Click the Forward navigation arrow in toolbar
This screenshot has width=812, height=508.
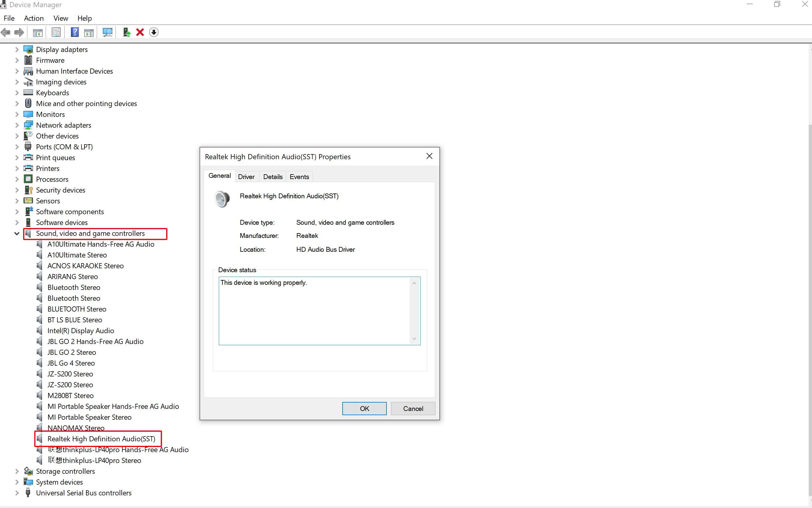[19, 32]
